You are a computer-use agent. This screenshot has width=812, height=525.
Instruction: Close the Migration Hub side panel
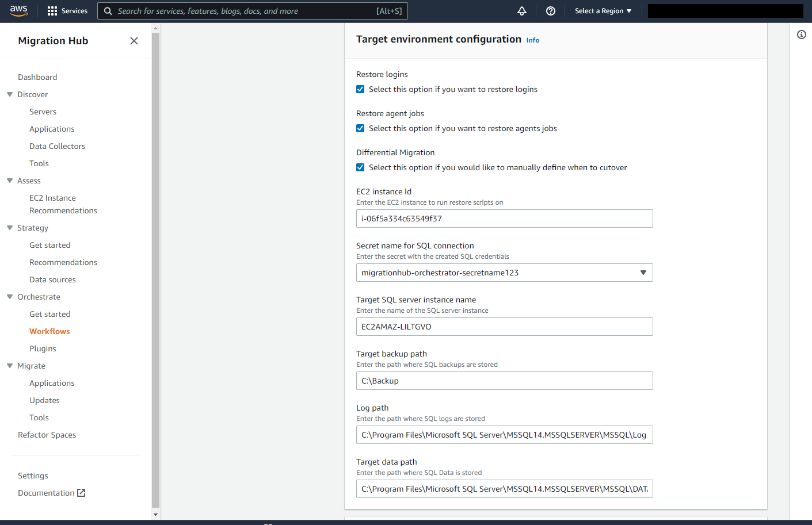[134, 41]
